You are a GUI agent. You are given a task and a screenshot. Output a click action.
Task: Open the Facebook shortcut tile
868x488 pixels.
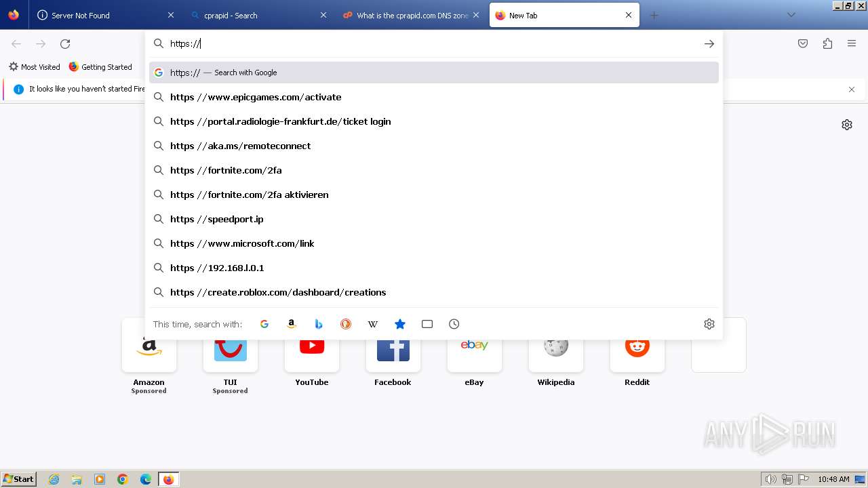pos(393,352)
